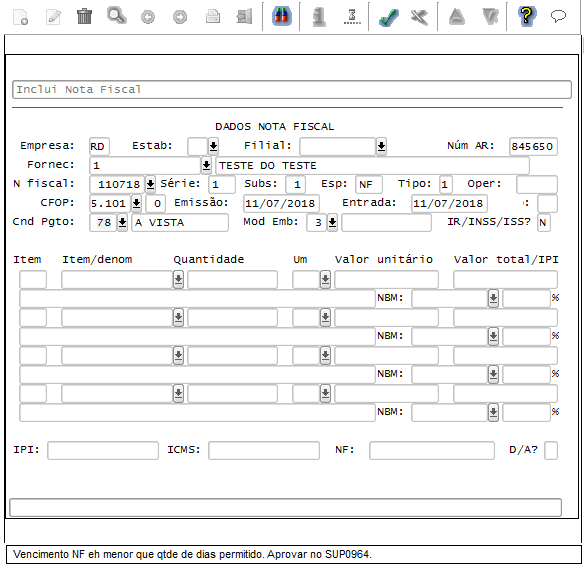Open last row NBM dropdown arrow

click(x=493, y=412)
